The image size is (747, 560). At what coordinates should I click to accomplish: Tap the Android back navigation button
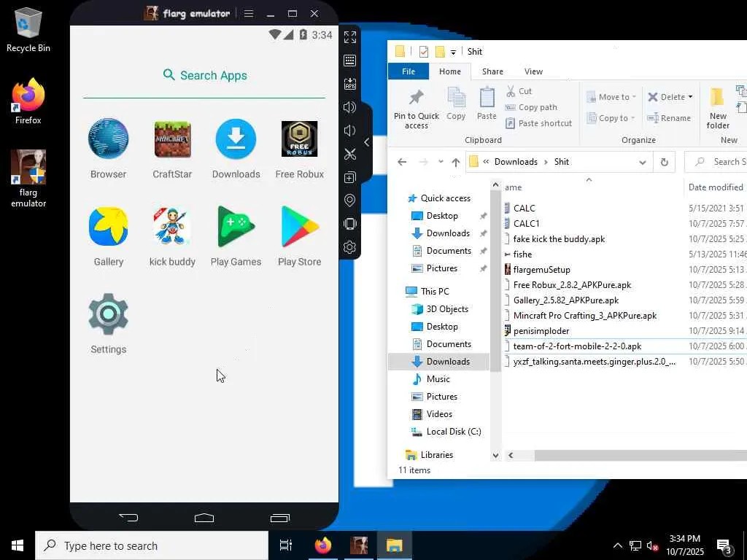[x=128, y=518]
